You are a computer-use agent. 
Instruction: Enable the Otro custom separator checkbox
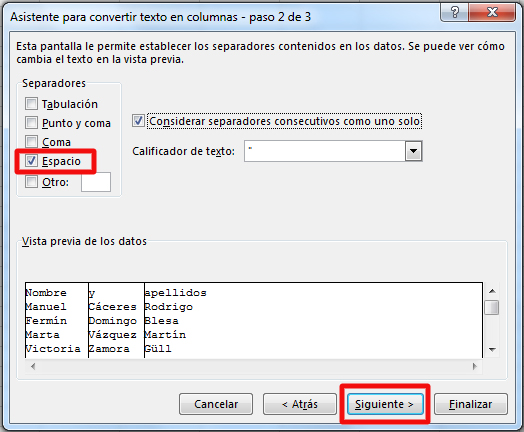(31, 182)
